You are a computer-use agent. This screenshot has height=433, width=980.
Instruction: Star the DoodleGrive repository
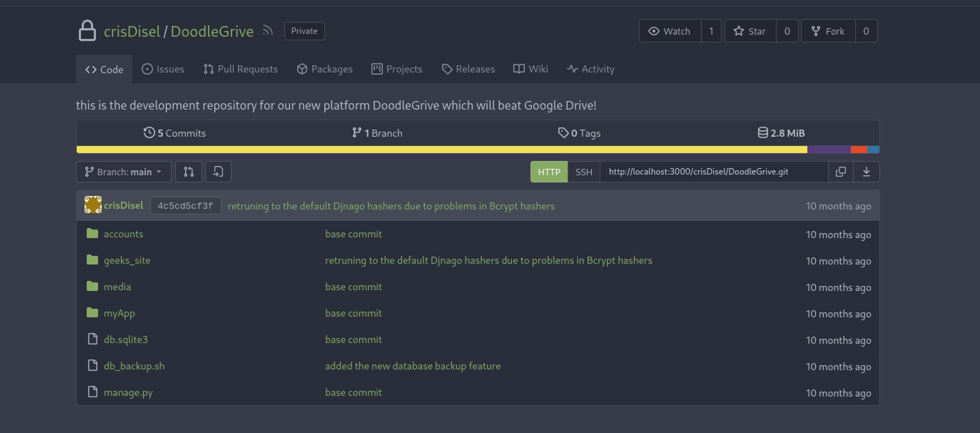pyautogui.click(x=750, y=31)
